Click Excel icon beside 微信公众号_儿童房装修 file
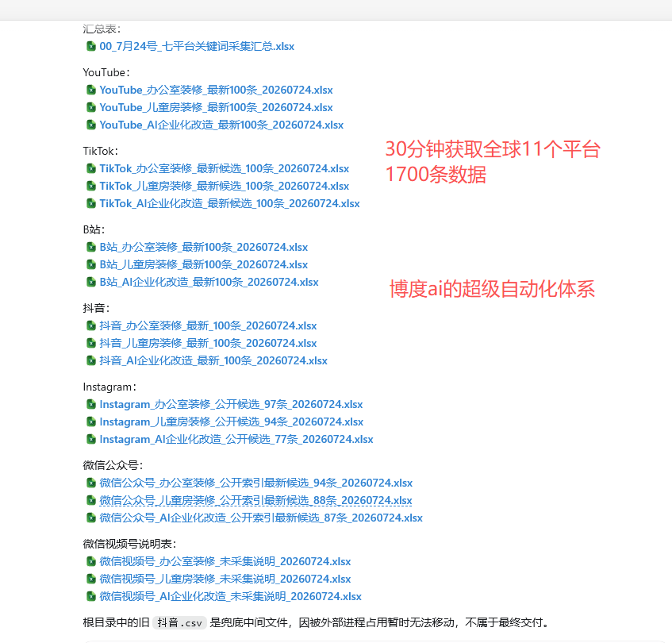 91,500
